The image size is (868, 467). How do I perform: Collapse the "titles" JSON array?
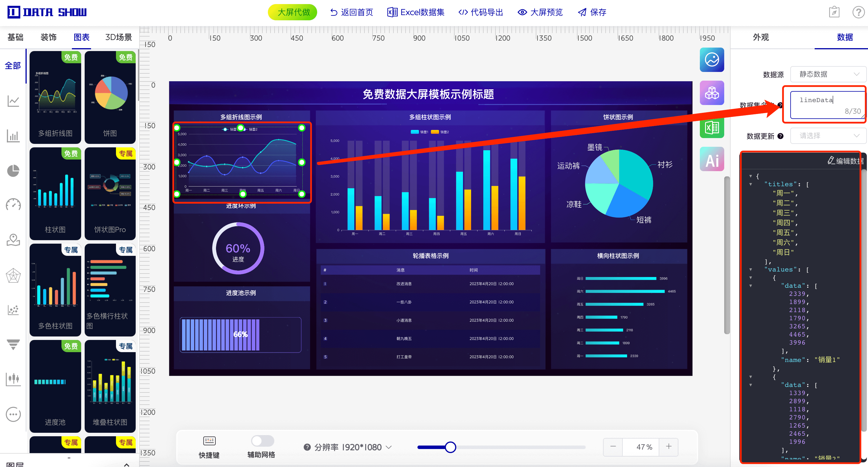pyautogui.click(x=751, y=184)
